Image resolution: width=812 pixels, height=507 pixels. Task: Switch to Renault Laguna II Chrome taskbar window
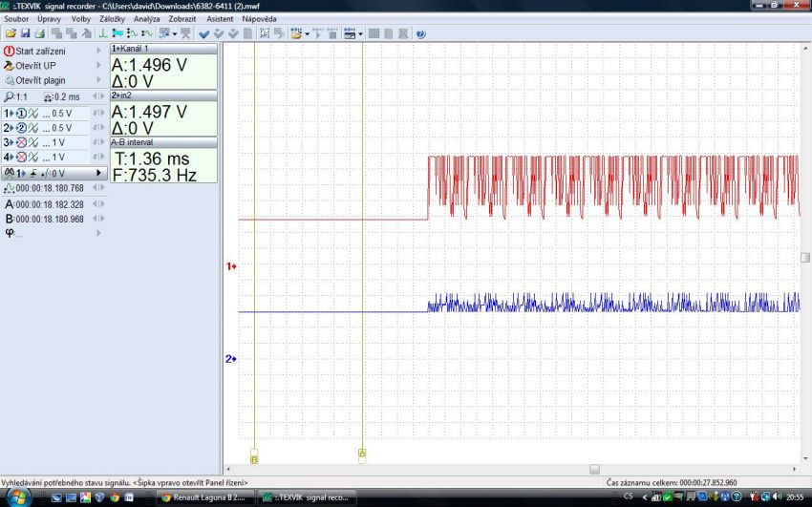(x=205, y=497)
